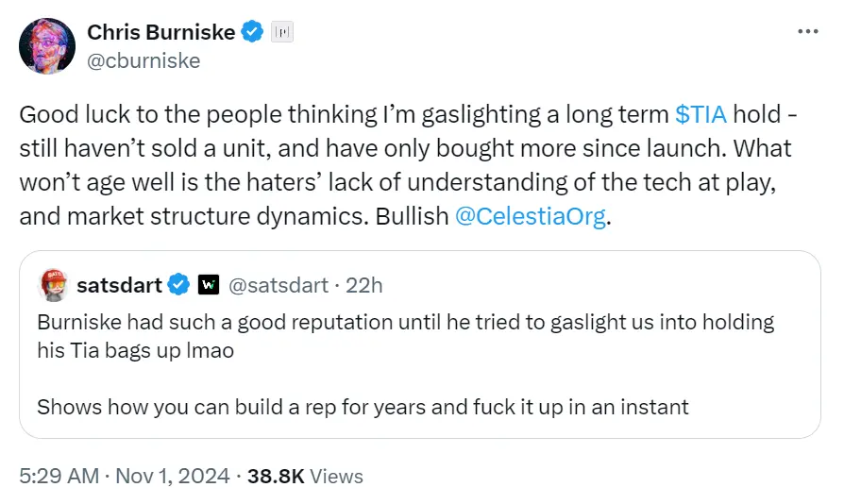This screenshot has height=504, width=844.
Task: Click the Nov 1, 2024 post date
Action: pos(174,477)
